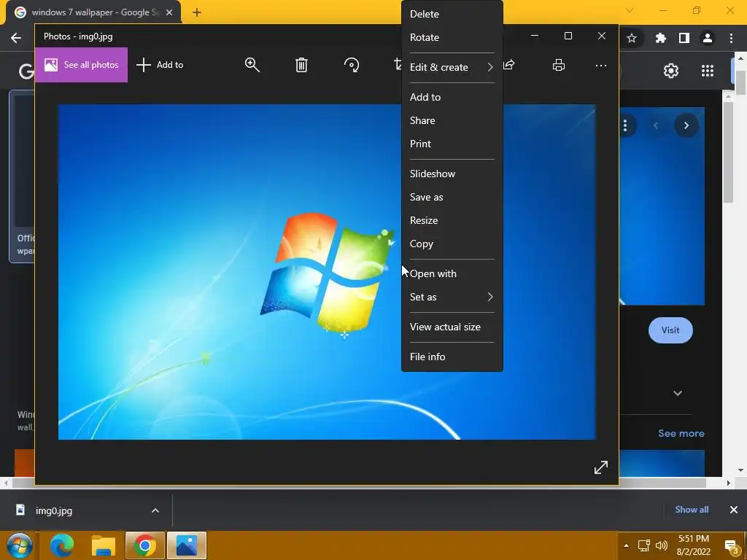Open the volume speaker tray icon
The height and width of the screenshot is (560, 747).
click(x=661, y=545)
